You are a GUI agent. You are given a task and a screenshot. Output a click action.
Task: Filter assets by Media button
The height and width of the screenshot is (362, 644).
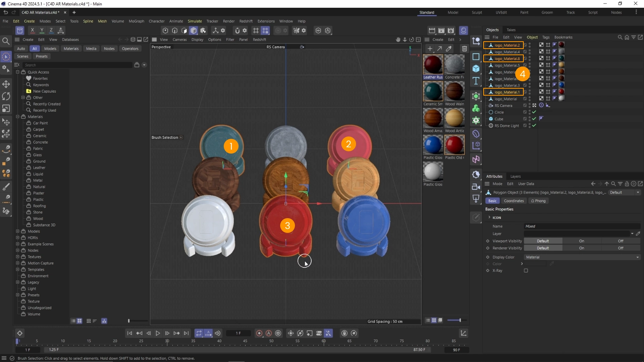tap(91, 49)
